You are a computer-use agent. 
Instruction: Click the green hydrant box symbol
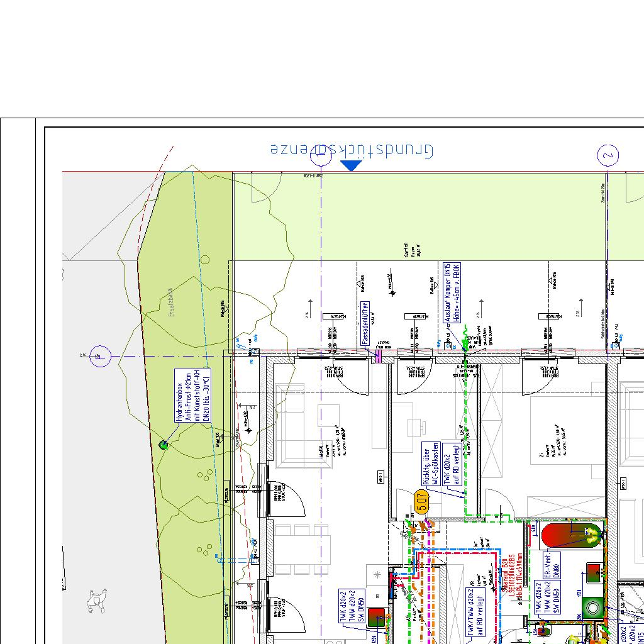tap(164, 445)
